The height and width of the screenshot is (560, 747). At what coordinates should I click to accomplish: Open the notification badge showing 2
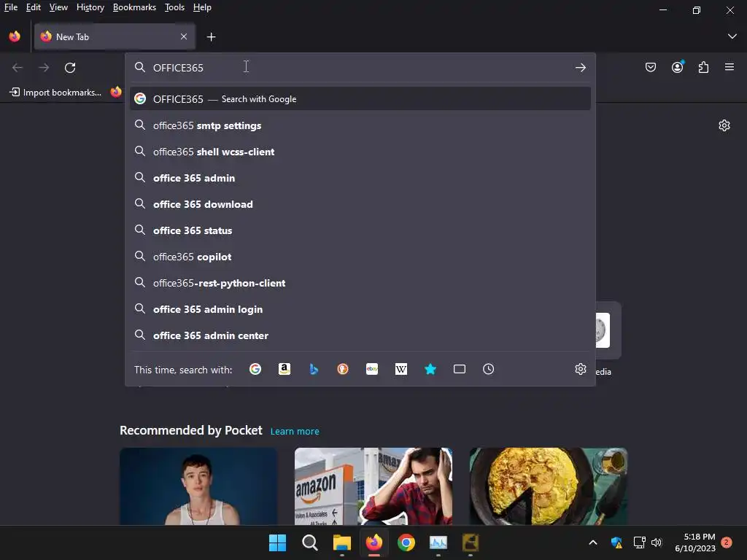727,542
